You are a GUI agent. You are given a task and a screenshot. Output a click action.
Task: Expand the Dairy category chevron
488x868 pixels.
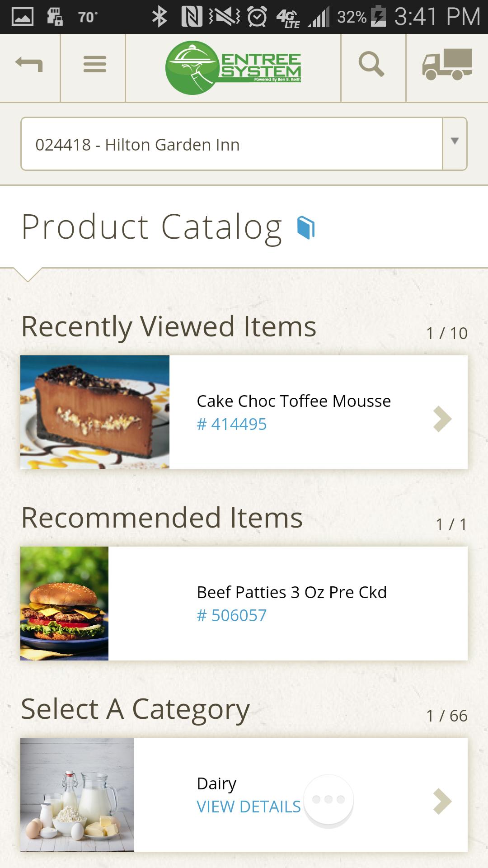442,802
